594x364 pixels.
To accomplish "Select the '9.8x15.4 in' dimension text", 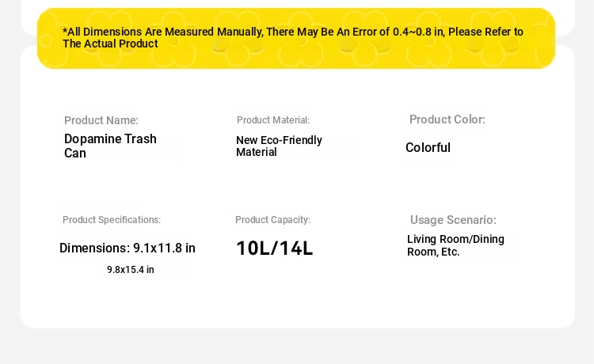I will coord(131,270).
